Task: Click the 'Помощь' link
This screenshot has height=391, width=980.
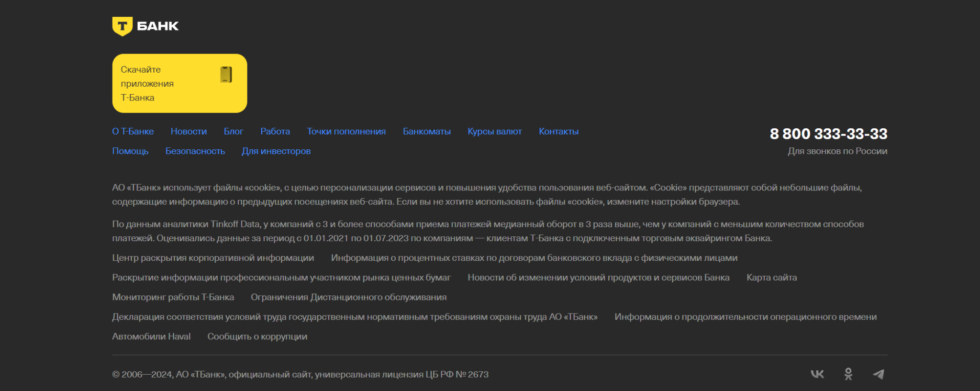Action: [x=130, y=151]
